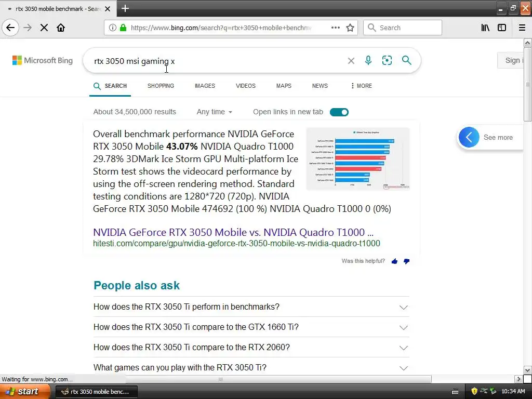This screenshot has height=399, width=532.
Task: Submit search with magnifier icon
Action: [x=406, y=60]
